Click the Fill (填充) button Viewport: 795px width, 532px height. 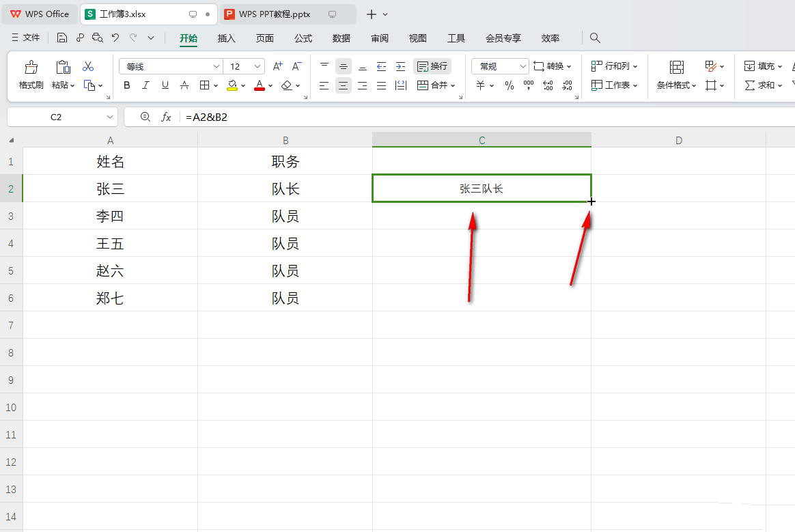(x=764, y=66)
